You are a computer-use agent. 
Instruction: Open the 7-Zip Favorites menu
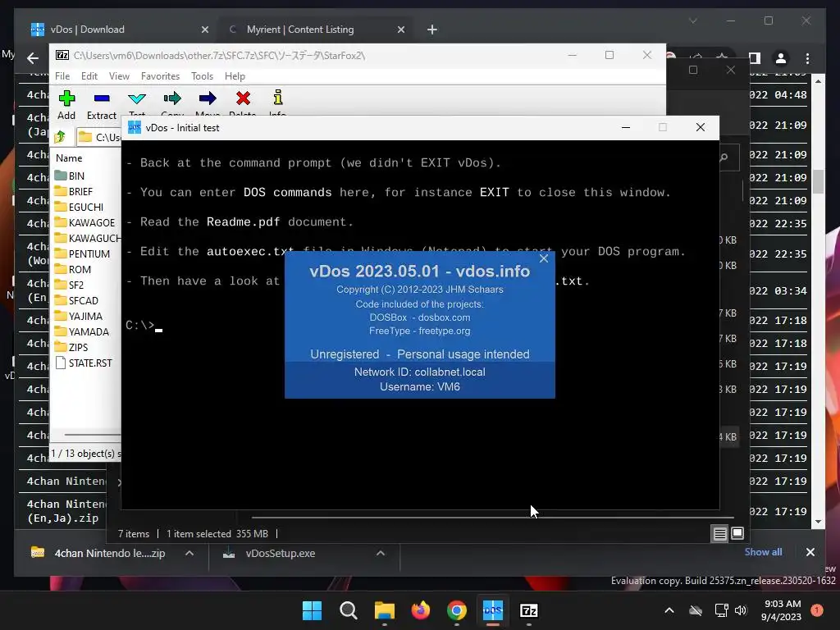[x=160, y=76]
